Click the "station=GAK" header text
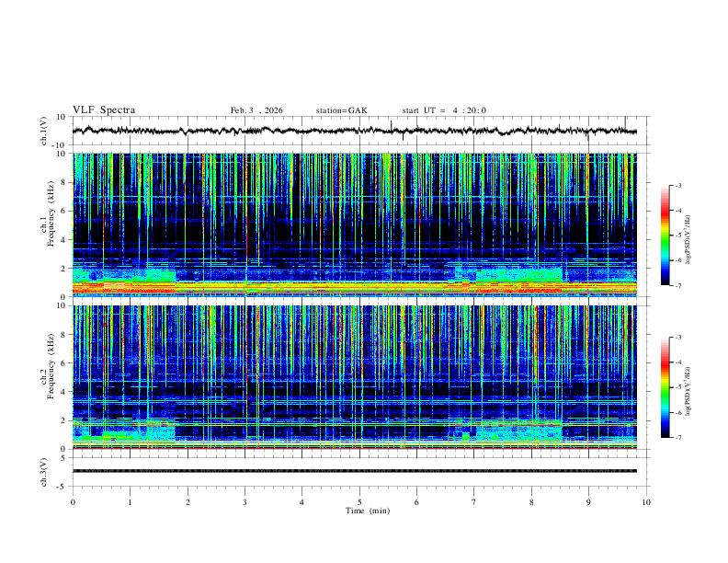Screen dimensions: 728x563 341,110
